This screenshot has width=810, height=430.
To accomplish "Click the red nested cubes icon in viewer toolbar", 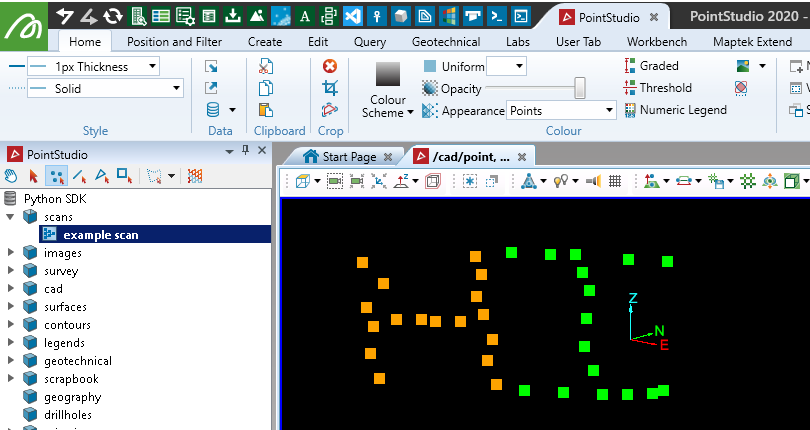I will click(x=432, y=181).
